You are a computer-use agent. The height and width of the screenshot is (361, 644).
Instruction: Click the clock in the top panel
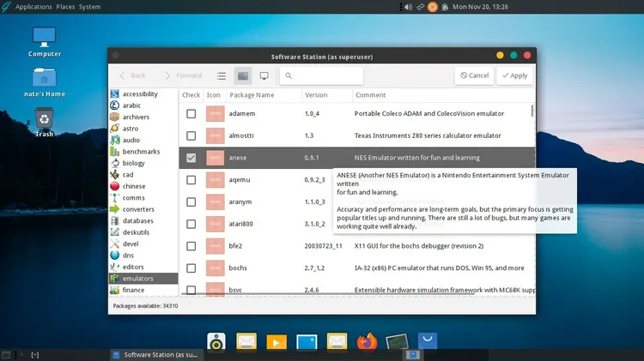click(x=480, y=7)
